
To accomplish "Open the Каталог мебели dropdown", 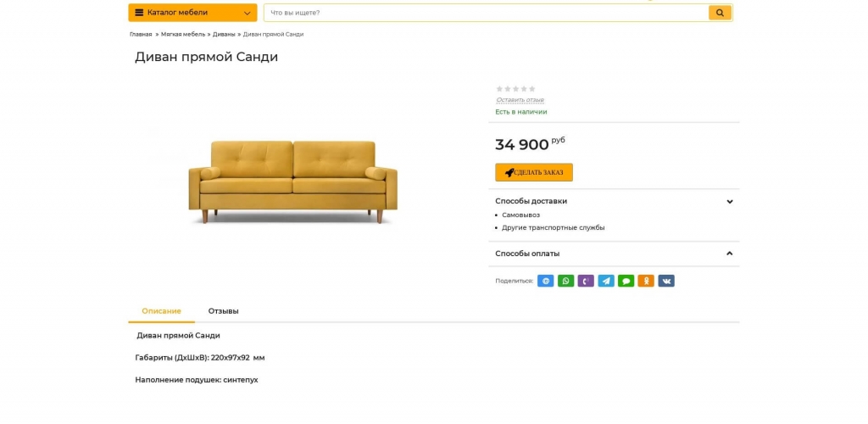I will 192,13.
